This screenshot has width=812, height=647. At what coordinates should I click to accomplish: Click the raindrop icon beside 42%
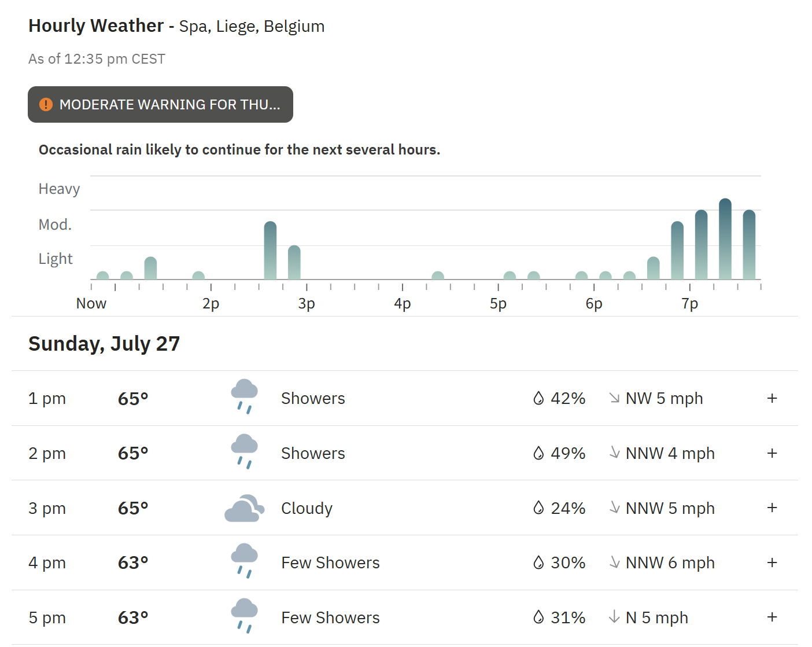point(538,398)
